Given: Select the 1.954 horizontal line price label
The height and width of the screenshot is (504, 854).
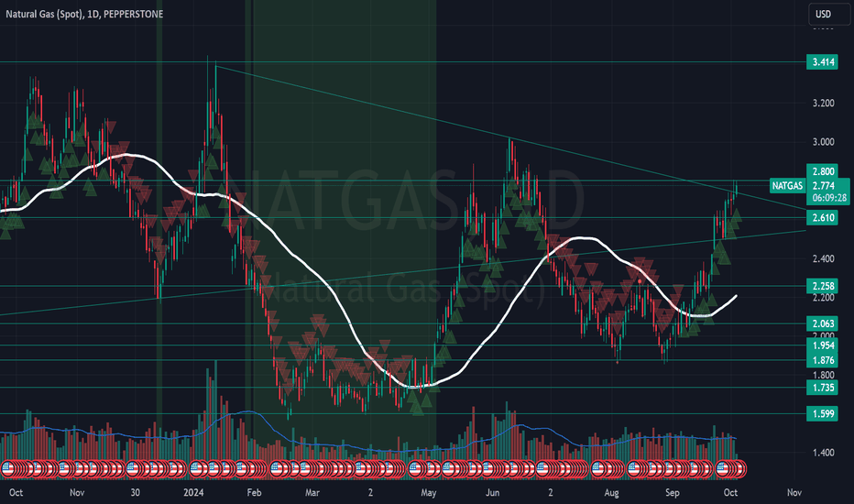Looking at the screenshot, I should pyautogui.click(x=822, y=345).
